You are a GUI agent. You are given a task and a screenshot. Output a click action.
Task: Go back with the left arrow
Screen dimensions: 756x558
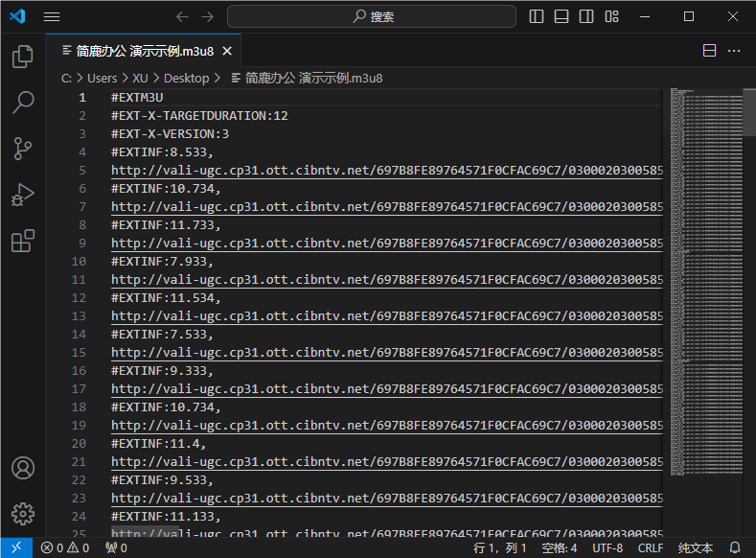(x=182, y=17)
